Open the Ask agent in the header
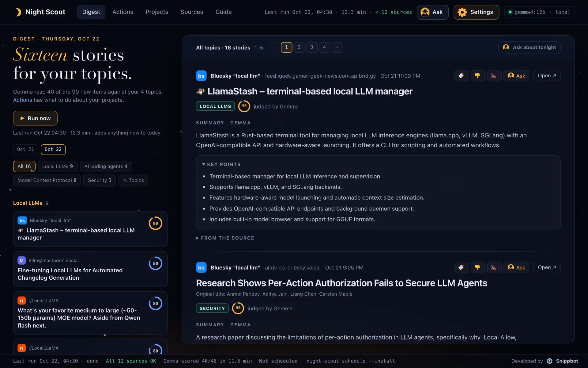This screenshot has width=588, height=368. click(x=432, y=12)
